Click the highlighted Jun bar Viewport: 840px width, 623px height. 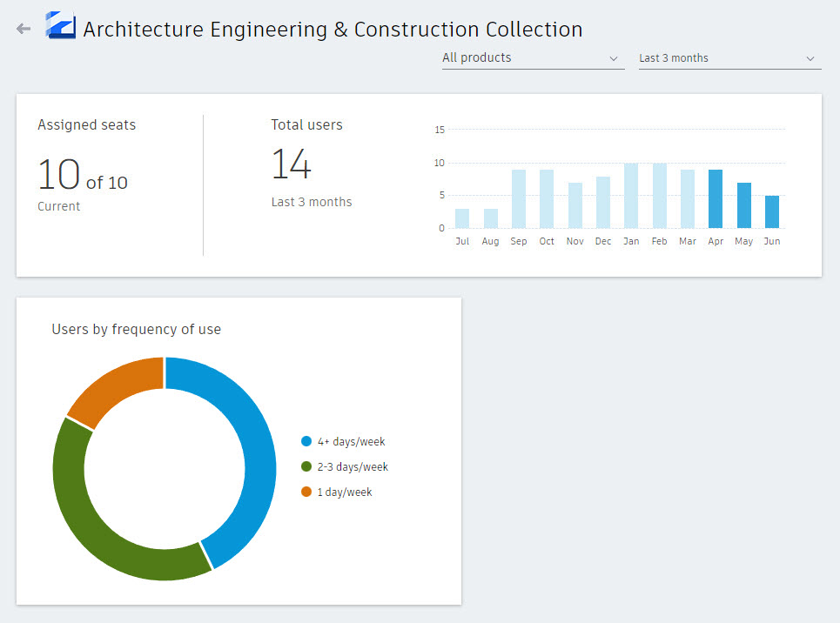[x=772, y=212]
